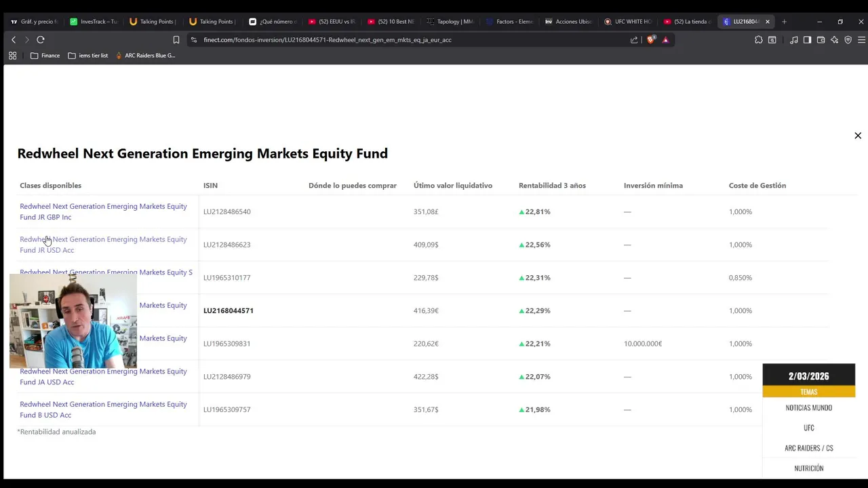This screenshot has width=868, height=488.
Task: Open the Leo AI sparkle icon
Action: point(834,40)
